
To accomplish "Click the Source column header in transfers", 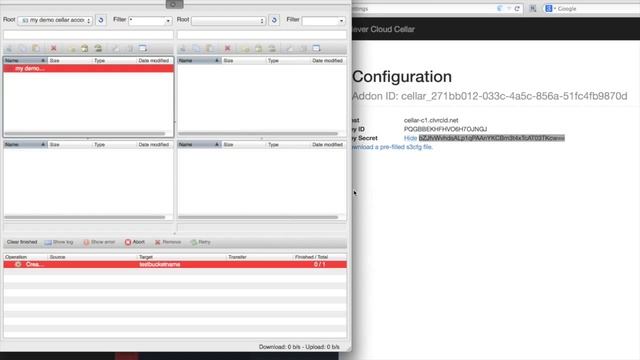I will [x=92, y=257].
